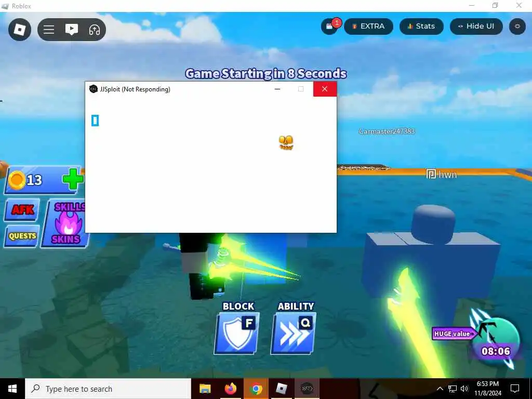Open the notification center icon
Viewport: 532px width, 399px height.
(x=515, y=389)
